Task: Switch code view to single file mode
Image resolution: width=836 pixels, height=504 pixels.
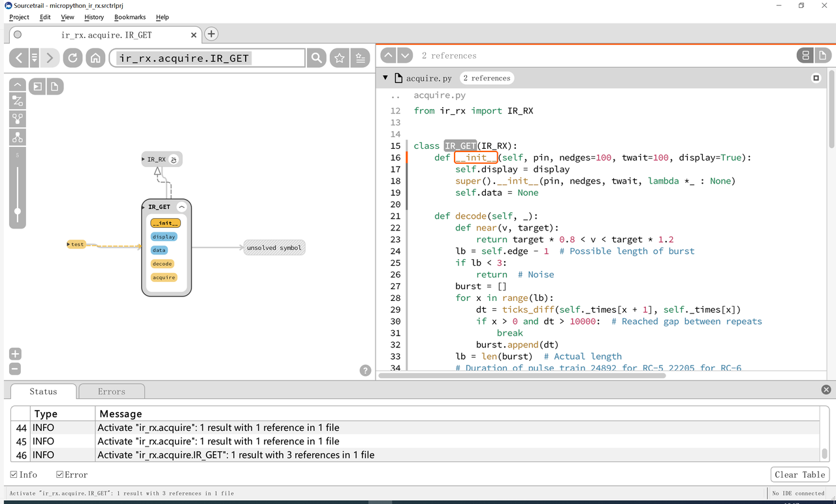Action: [x=824, y=55]
